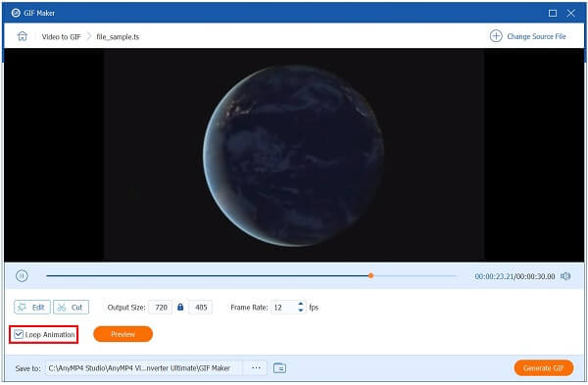This screenshot has height=385, width=588.
Task: Toggle the aspect ratio lock icon
Action: tap(180, 307)
